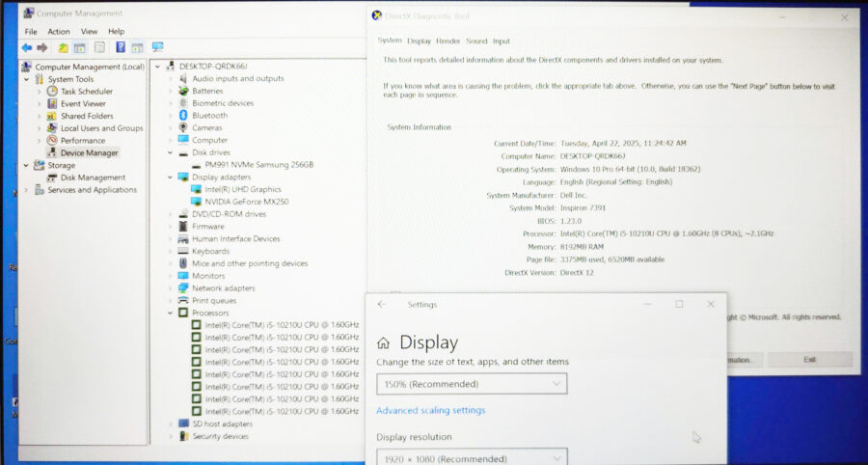Collapse the Display adapters category
868x465 pixels.
(x=171, y=178)
